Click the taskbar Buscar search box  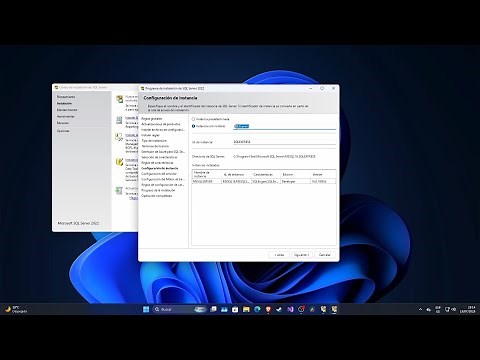[x=180, y=309]
